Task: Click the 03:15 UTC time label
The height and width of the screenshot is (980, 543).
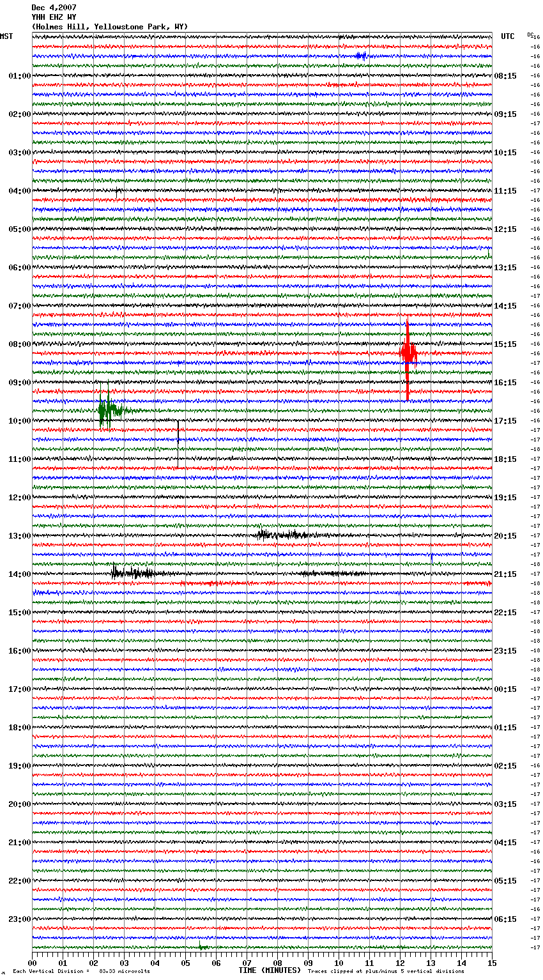Action: click(505, 804)
